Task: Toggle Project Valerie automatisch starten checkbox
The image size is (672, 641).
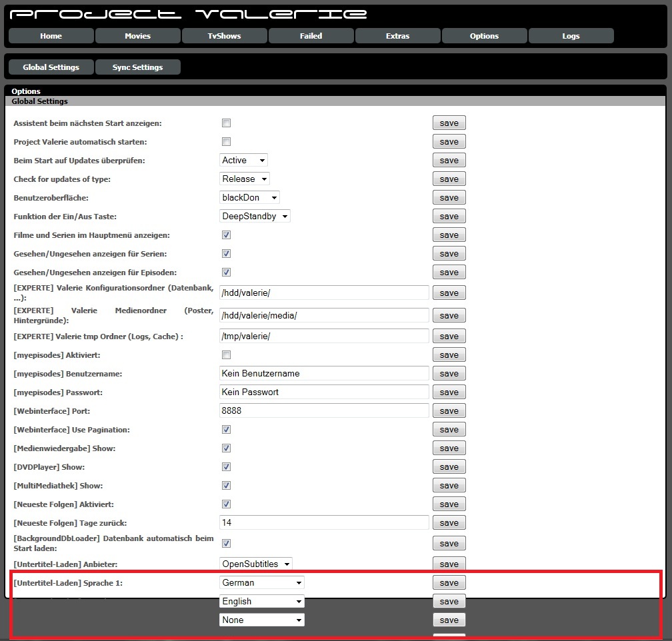Action: [226, 142]
